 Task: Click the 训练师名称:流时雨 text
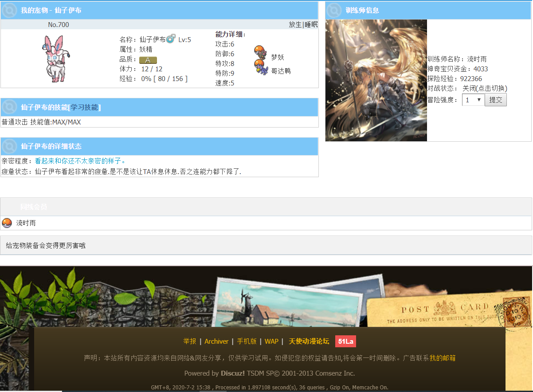pos(457,59)
